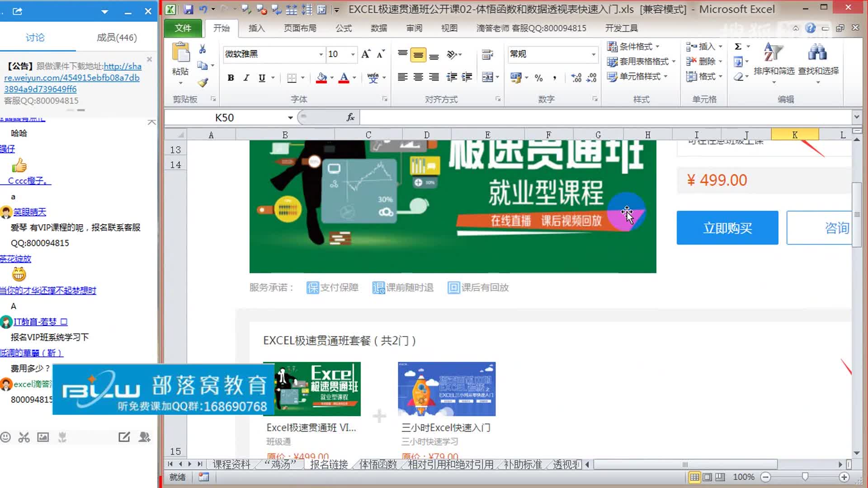Click username 笑眼晴天 in chat

[x=30, y=212]
